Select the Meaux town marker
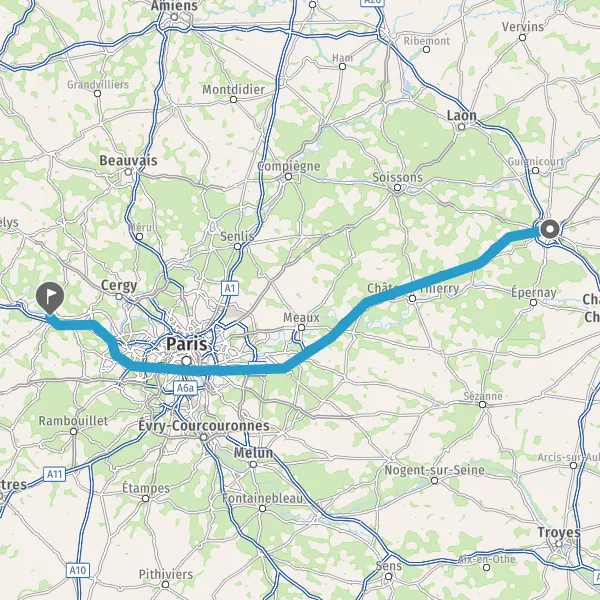 tap(302, 328)
